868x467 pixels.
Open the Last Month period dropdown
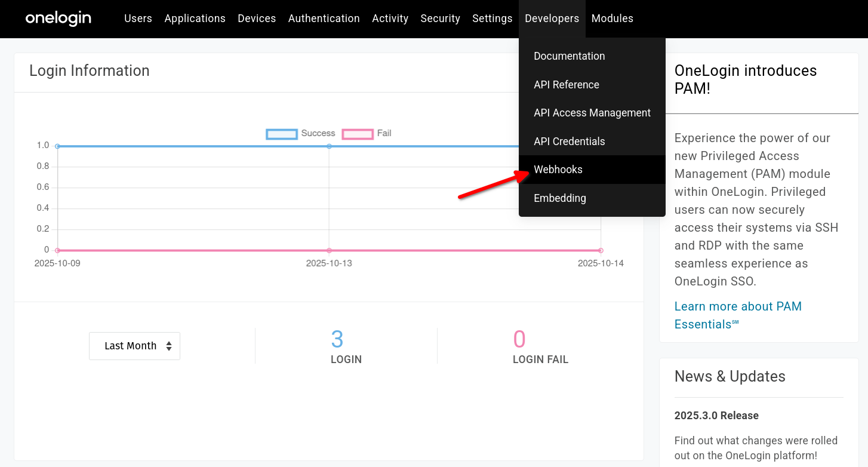(x=134, y=346)
